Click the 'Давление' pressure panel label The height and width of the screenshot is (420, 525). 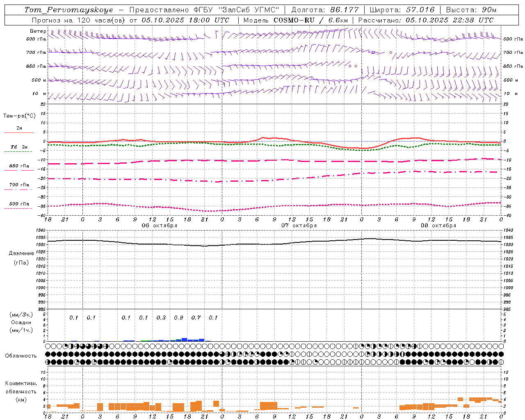point(21,253)
